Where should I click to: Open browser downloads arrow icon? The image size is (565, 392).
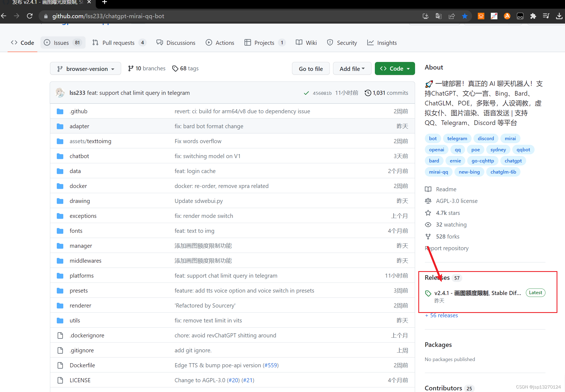pos(559,16)
